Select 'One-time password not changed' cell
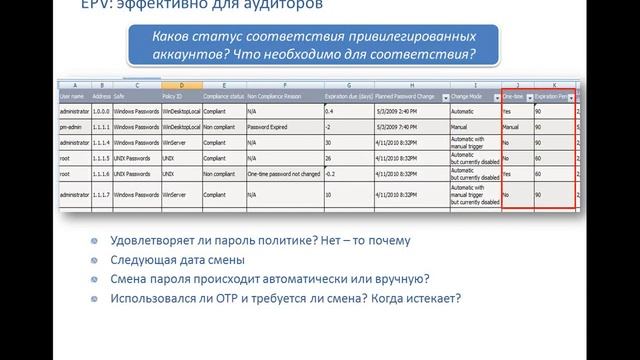 (285, 174)
